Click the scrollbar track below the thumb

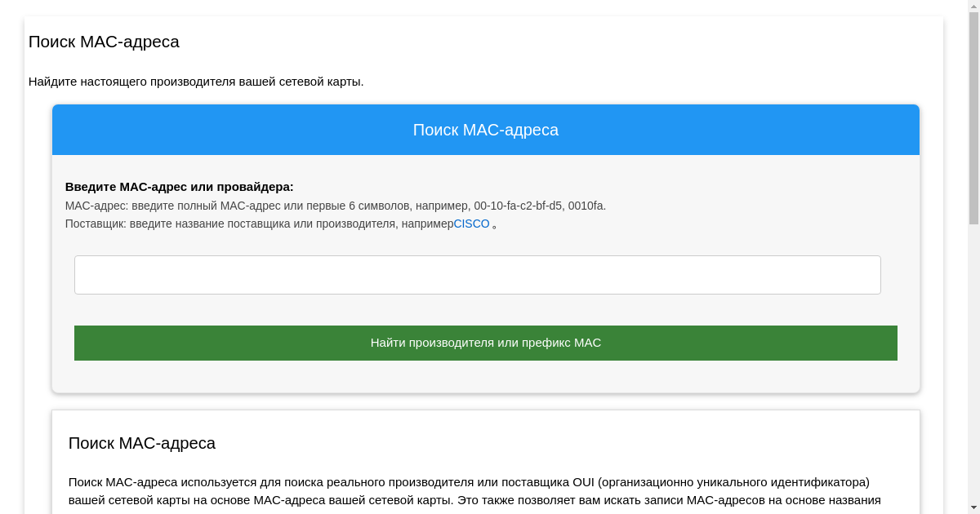[x=973, y=367]
